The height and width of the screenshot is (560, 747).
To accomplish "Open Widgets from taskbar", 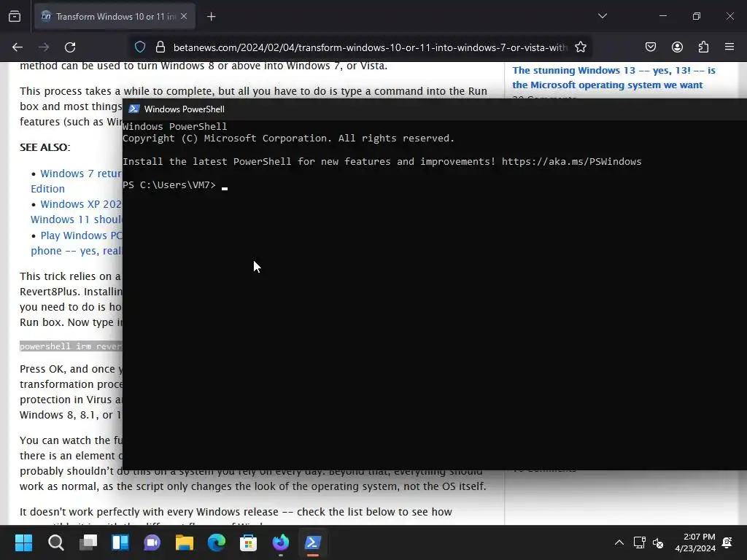I will coord(120,542).
